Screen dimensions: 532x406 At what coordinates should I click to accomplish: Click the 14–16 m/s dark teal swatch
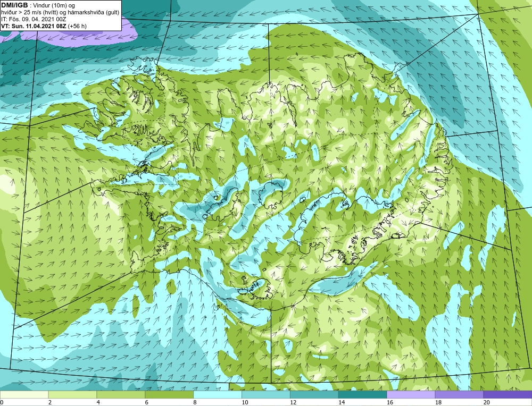363,394
